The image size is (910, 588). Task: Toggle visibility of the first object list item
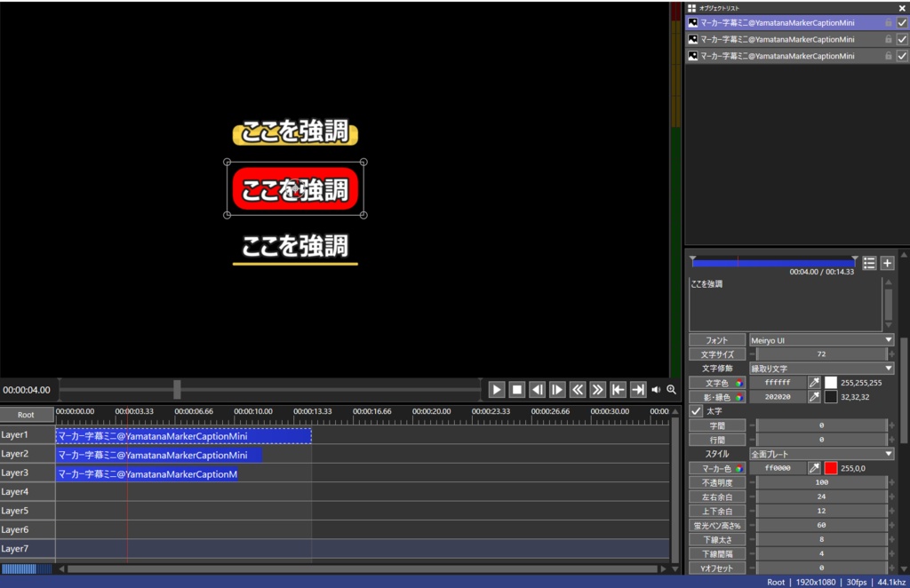click(902, 22)
